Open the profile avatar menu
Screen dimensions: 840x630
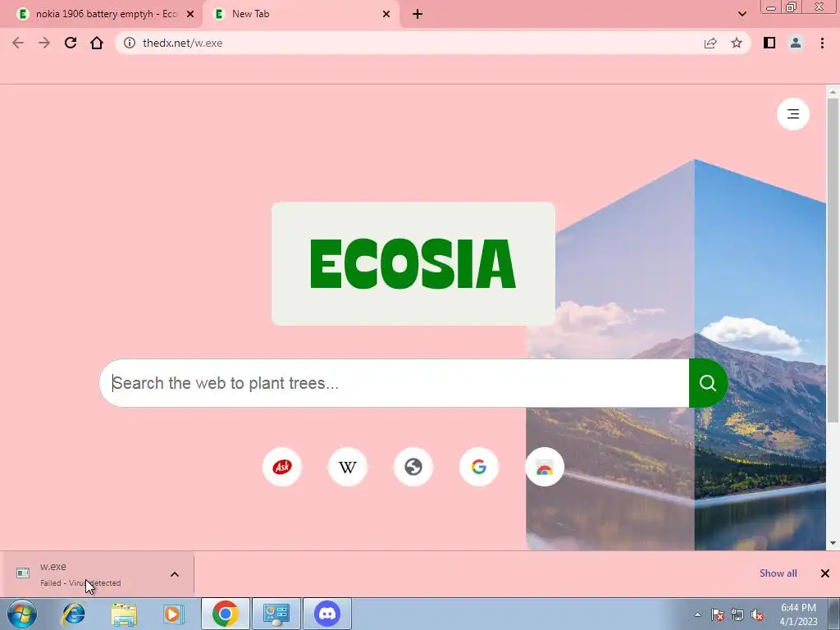[796, 43]
